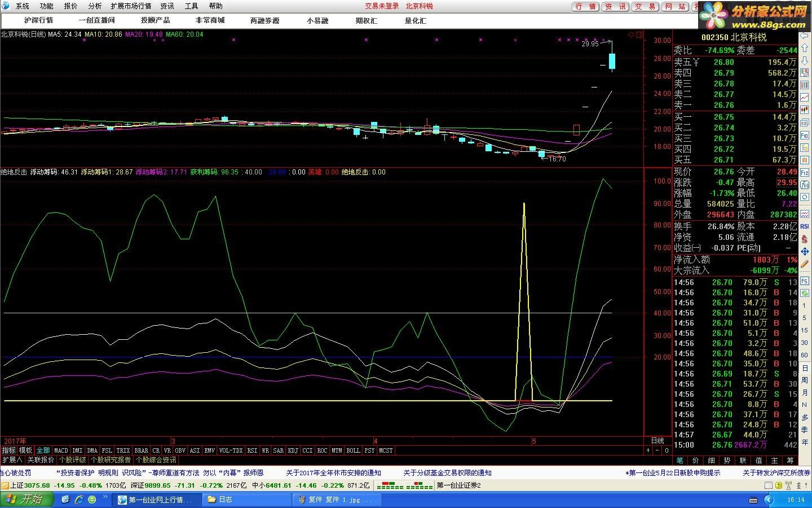
Task: Click the yellow icon before 上证 index
Action: [5, 485]
